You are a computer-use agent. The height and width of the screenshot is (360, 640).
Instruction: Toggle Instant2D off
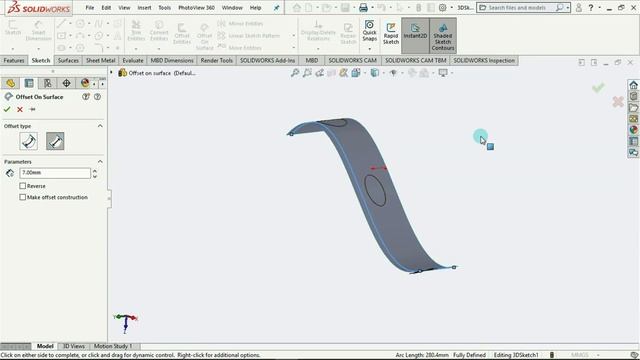[x=415, y=35]
